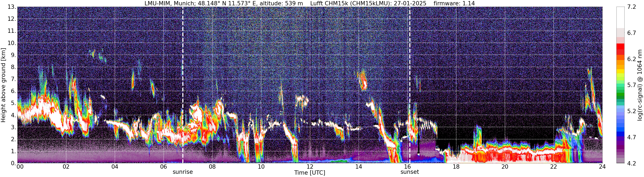Click the '6.2' colorbar tick label
Image resolution: width=644 pixels, height=177 pixels.
(x=632, y=59)
